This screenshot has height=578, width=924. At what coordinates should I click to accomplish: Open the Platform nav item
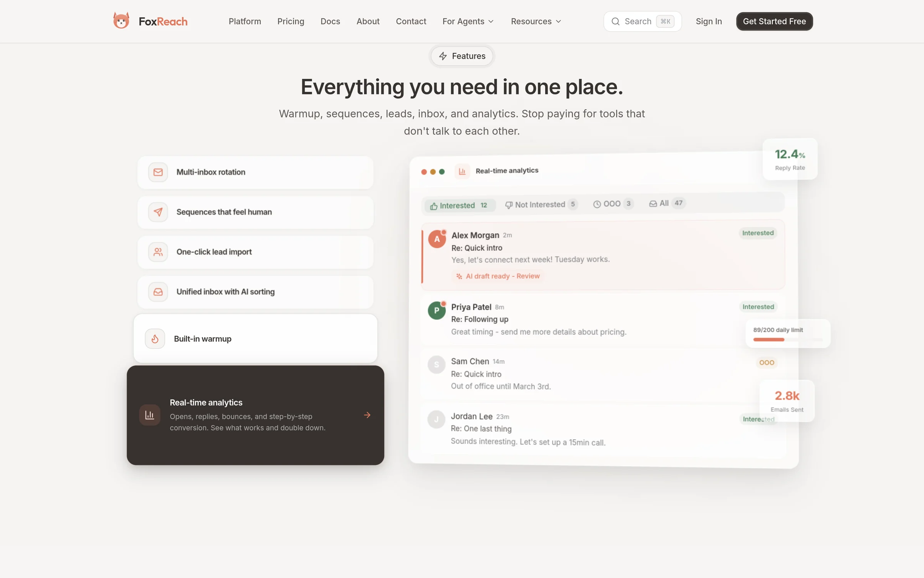[x=245, y=22]
